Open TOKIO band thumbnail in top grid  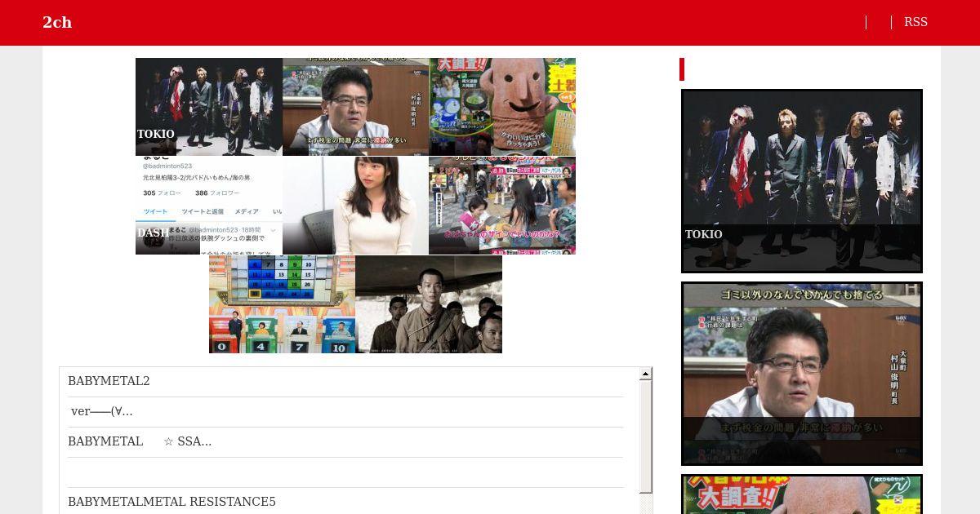[209, 107]
